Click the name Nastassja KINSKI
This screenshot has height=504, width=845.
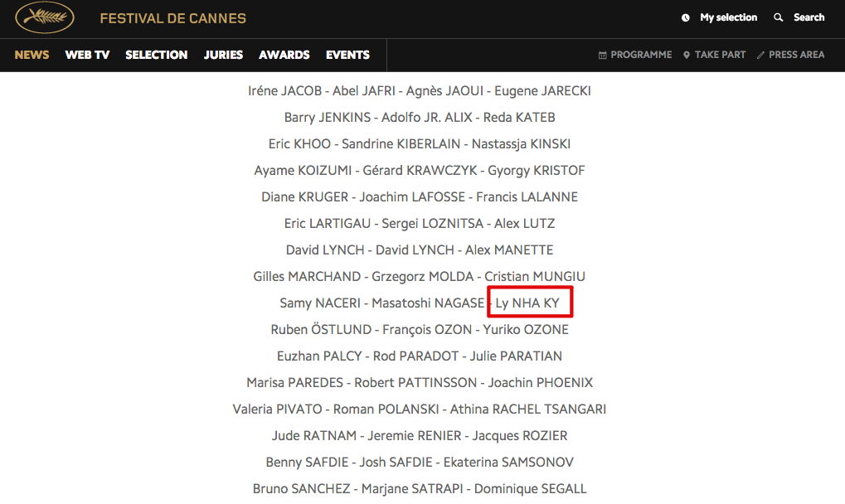click(x=521, y=143)
